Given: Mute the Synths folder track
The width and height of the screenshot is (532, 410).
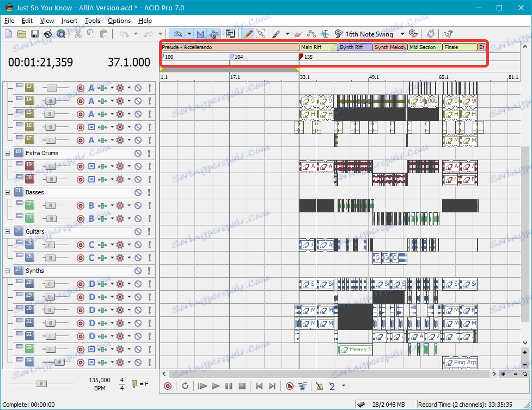Looking at the screenshot, I should tap(138, 271).
